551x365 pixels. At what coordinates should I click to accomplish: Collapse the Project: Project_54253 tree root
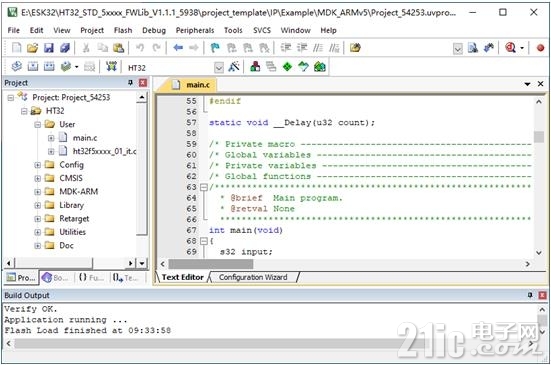coord(11,97)
